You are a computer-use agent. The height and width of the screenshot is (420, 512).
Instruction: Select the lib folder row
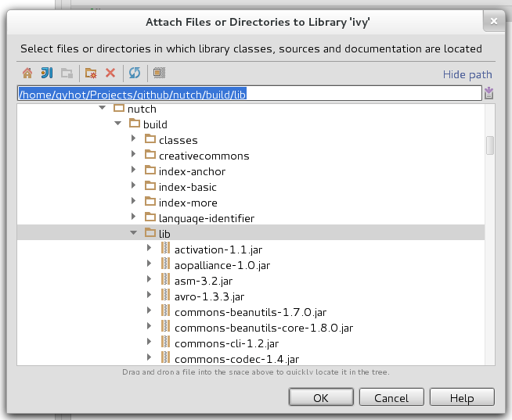[x=251, y=232]
